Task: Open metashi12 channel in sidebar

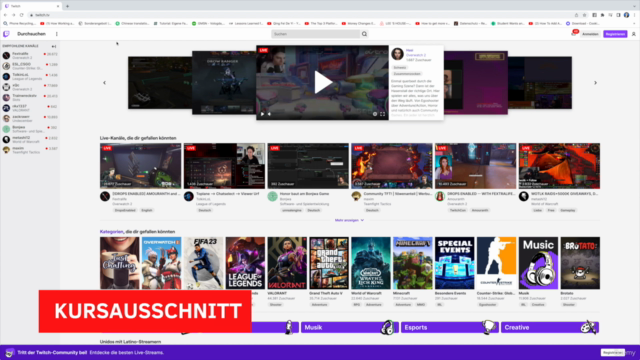Action: (x=30, y=140)
